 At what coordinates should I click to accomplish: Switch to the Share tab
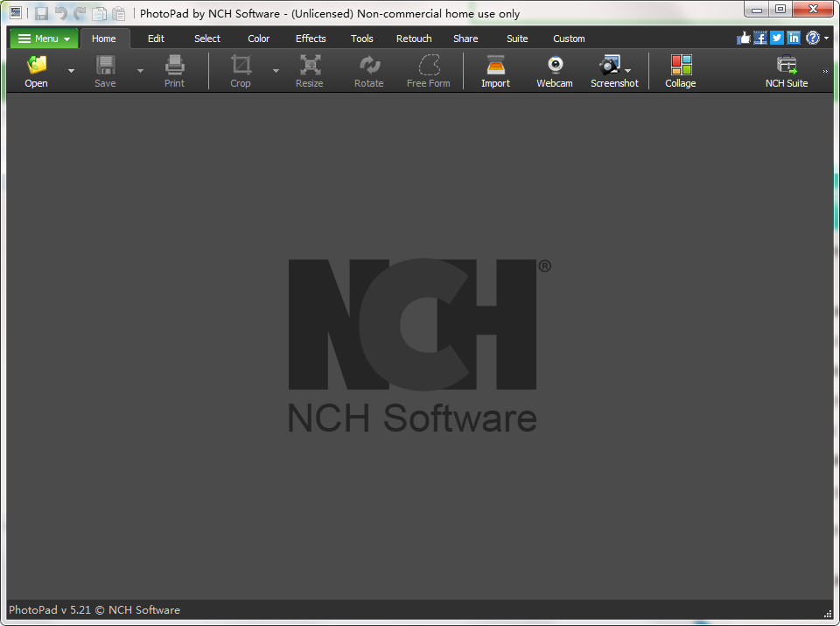pyautogui.click(x=465, y=39)
